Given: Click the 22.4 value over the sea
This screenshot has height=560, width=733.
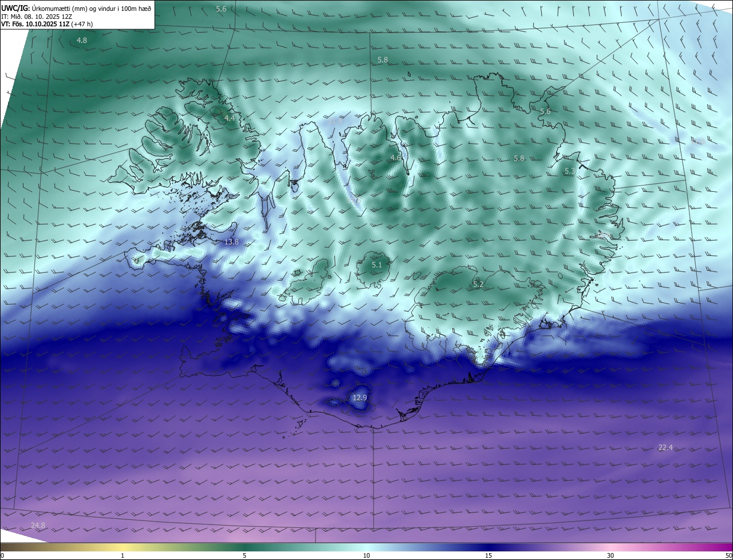Looking at the screenshot, I should (x=665, y=447).
